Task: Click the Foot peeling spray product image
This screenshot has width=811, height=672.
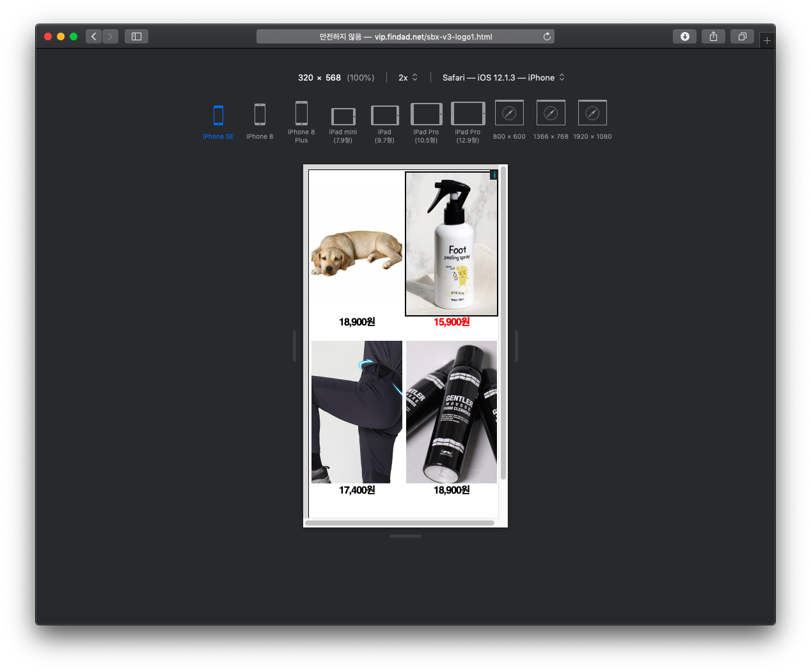Action: tap(452, 244)
